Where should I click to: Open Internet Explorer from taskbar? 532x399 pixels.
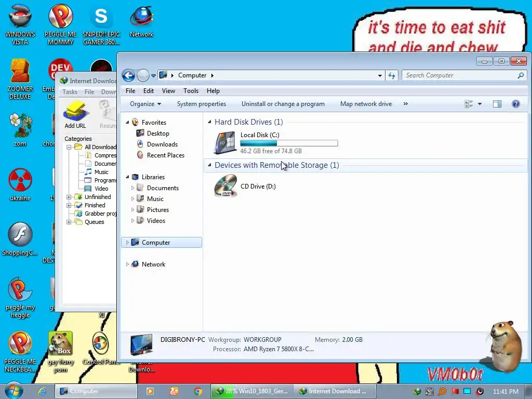pyautogui.click(x=42, y=391)
